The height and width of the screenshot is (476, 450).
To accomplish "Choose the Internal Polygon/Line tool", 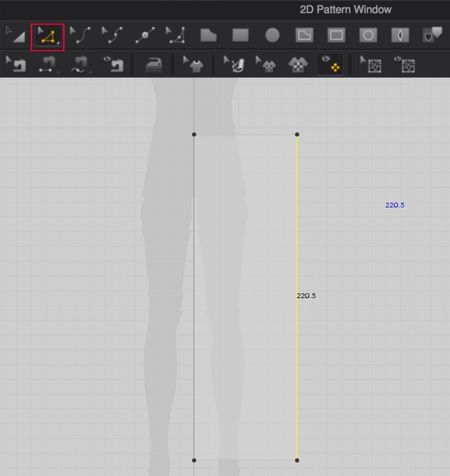I will [304, 35].
